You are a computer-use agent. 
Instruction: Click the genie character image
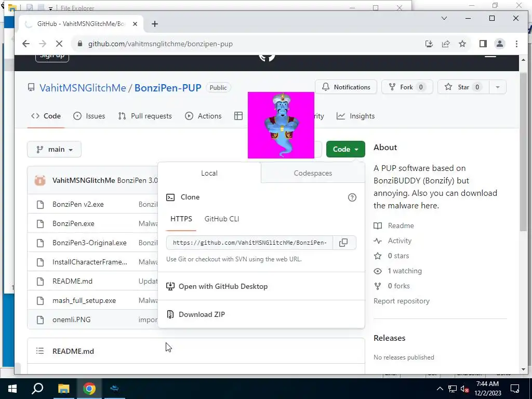point(281,125)
